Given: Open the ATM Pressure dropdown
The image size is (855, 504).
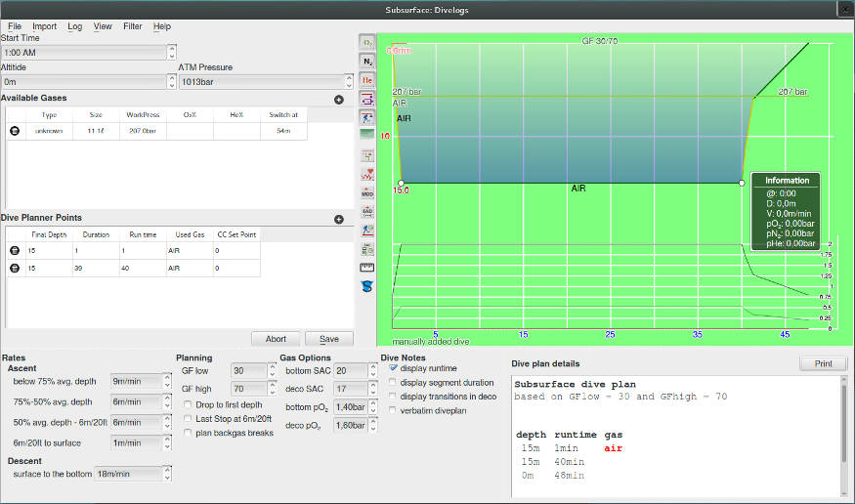Looking at the screenshot, I should coord(348,83).
